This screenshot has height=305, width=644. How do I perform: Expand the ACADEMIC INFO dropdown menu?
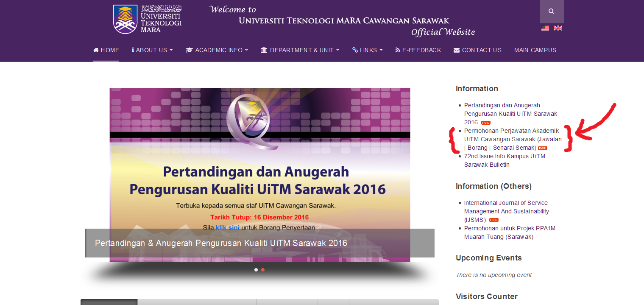(217, 50)
